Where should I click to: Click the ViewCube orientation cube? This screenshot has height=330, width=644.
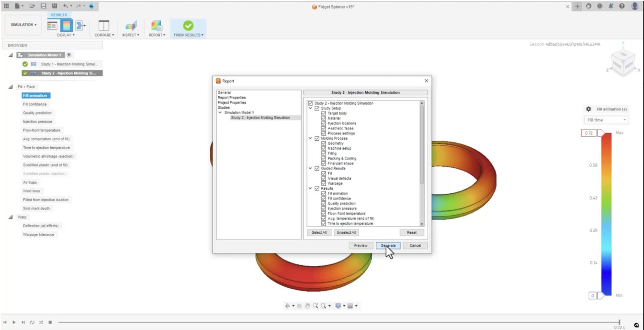623,63
